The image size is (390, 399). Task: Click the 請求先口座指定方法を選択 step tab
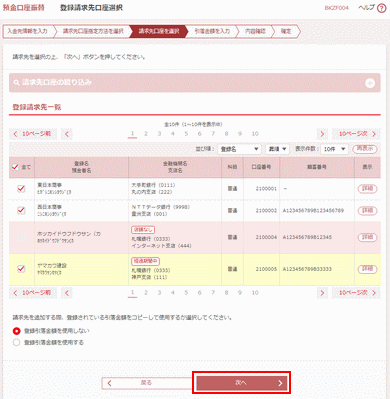point(93,31)
